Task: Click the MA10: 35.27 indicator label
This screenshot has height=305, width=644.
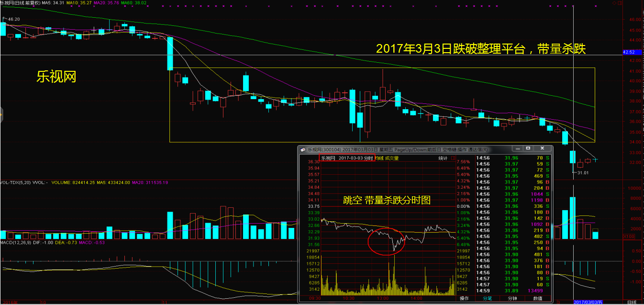Action: coord(78,3)
